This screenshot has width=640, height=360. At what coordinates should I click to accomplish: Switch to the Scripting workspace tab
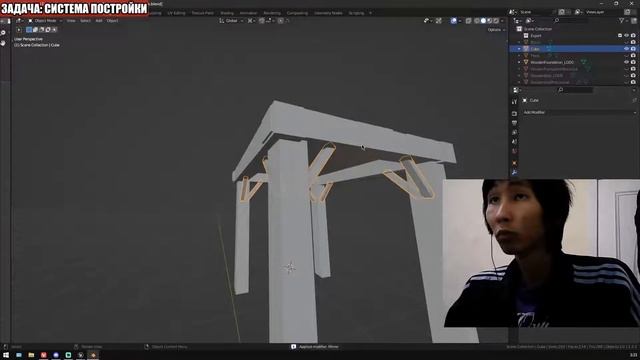[x=356, y=13]
